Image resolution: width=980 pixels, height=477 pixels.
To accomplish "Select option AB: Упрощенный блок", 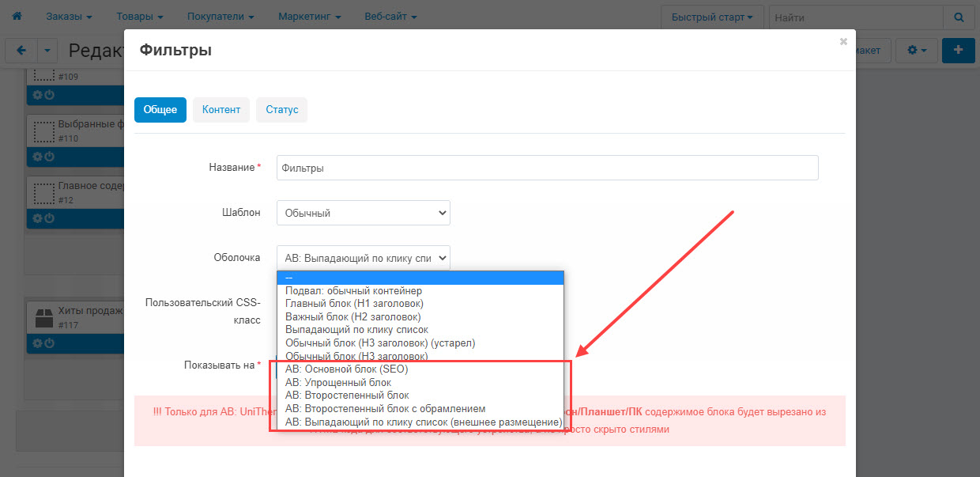I will click(338, 382).
